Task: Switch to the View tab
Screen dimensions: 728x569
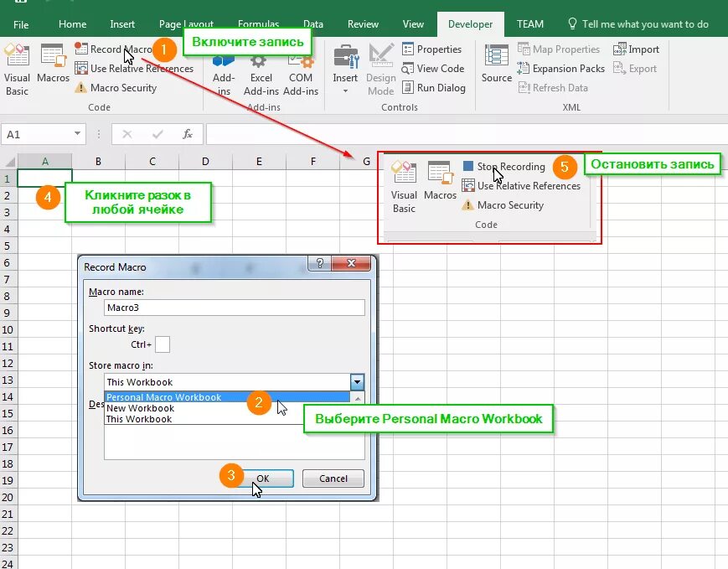Action: (x=413, y=24)
